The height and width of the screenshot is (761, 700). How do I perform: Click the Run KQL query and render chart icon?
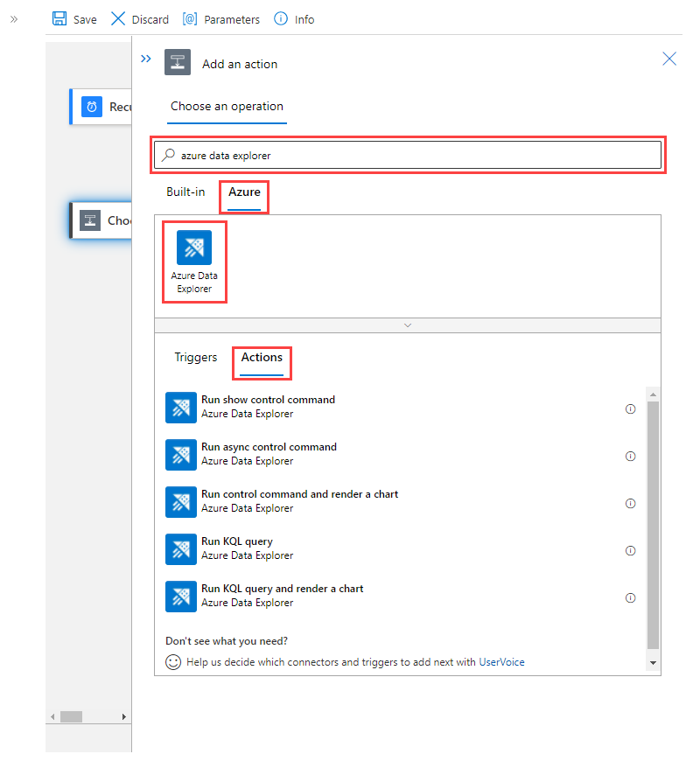point(181,597)
